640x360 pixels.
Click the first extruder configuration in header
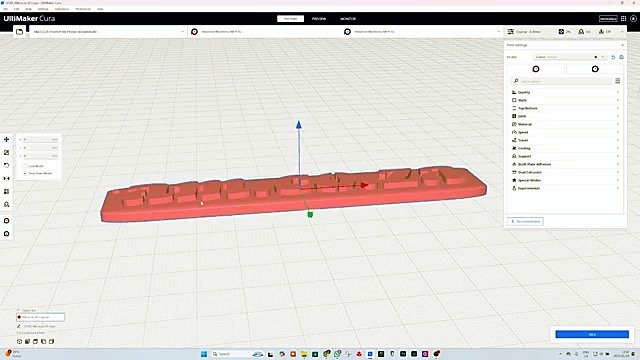(x=265, y=31)
